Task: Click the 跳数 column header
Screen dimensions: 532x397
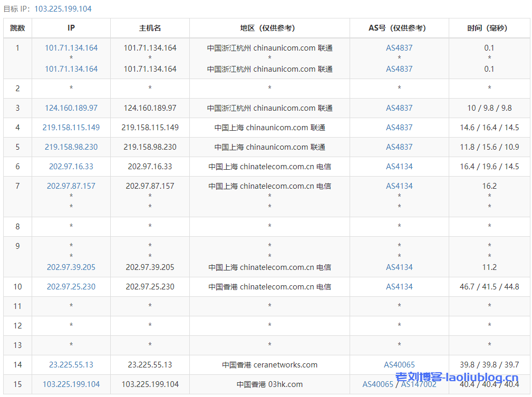Action: (x=17, y=28)
